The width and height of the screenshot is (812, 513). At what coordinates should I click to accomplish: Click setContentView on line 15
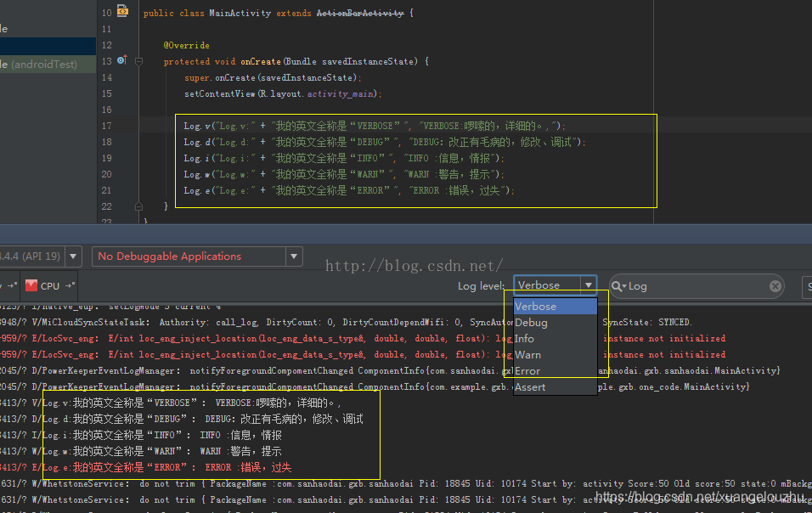point(220,93)
